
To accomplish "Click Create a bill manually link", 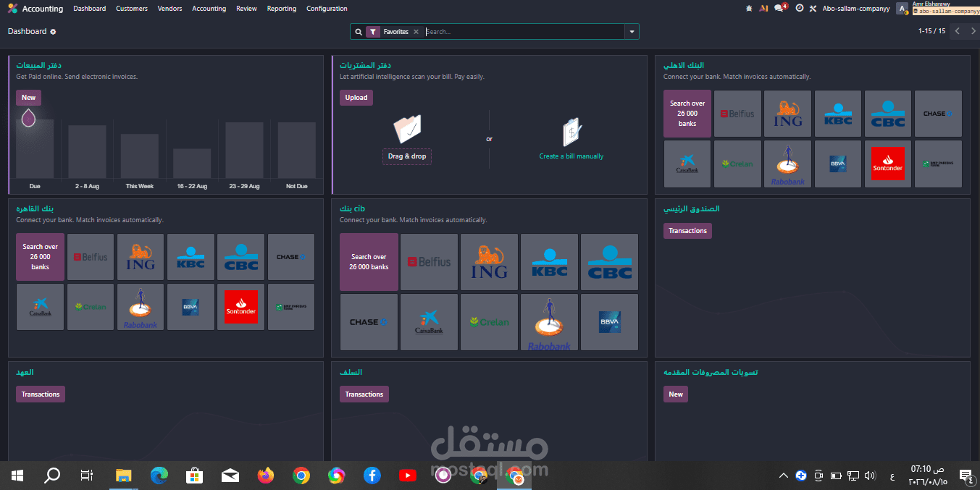I will (x=571, y=156).
